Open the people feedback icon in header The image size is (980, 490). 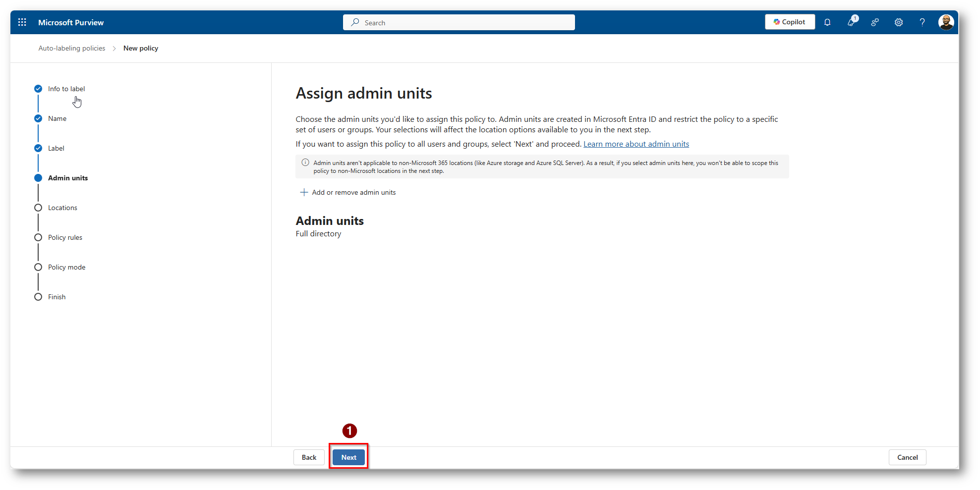coord(875,22)
